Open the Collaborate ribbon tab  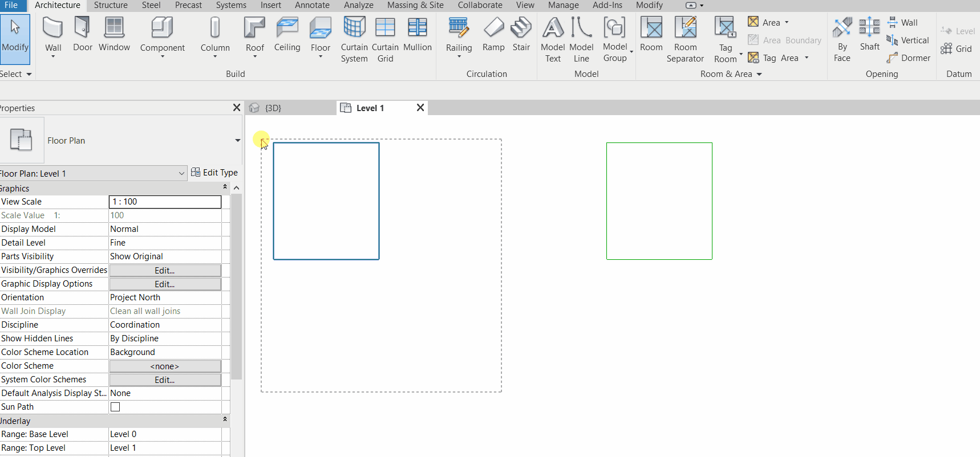[480, 5]
